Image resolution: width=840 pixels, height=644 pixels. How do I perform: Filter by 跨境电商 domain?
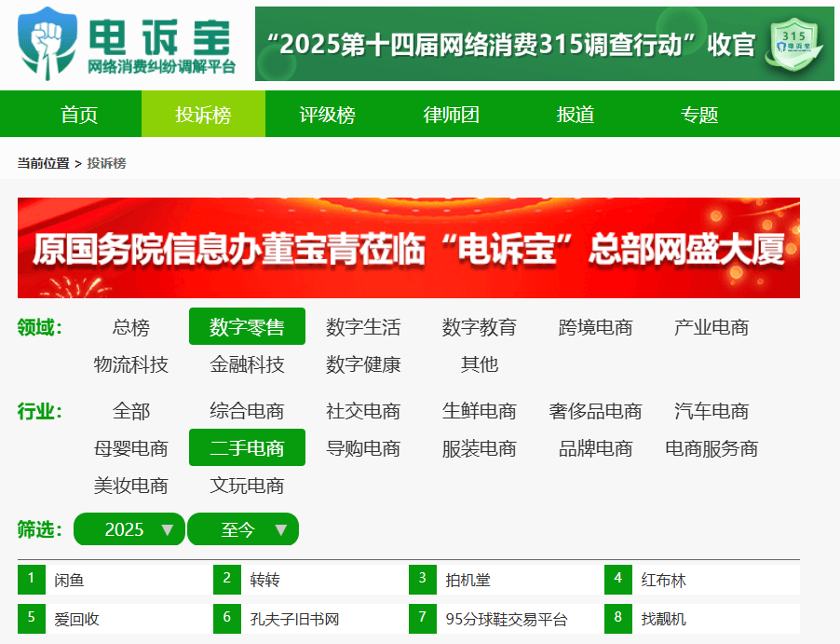[595, 327]
